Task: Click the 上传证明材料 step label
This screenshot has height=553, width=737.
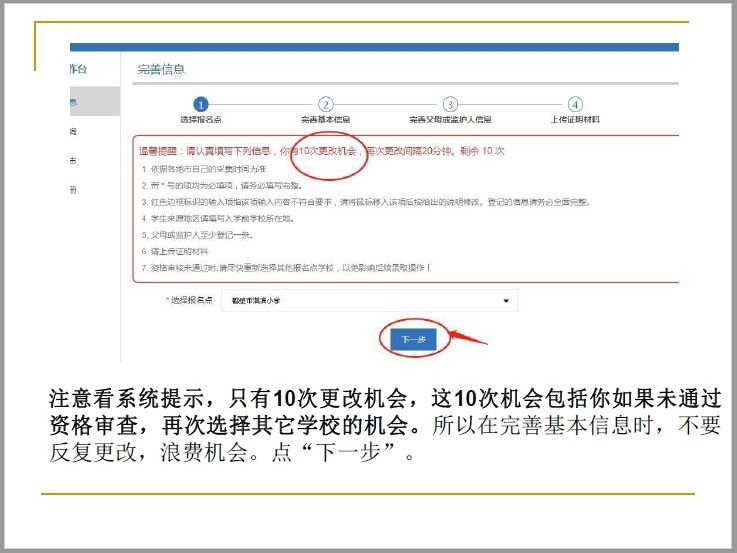Action: tap(575, 119)
